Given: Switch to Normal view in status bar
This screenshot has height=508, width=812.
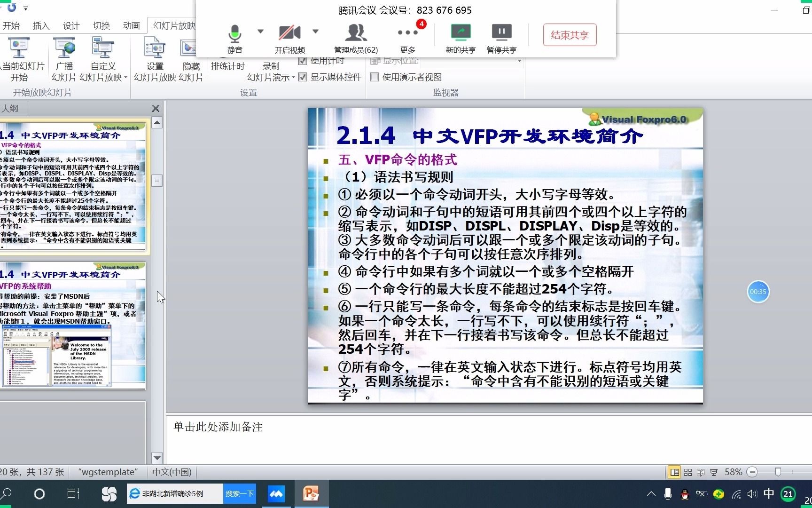Looking at the screenshot, I should (675, 472).
